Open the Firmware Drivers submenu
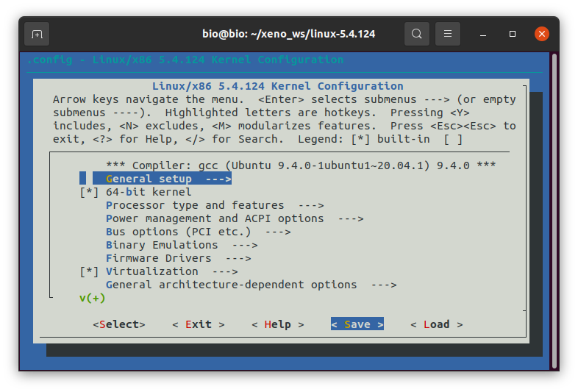The width and height of the screenshot is (578, 392). (x=179, y=258)
